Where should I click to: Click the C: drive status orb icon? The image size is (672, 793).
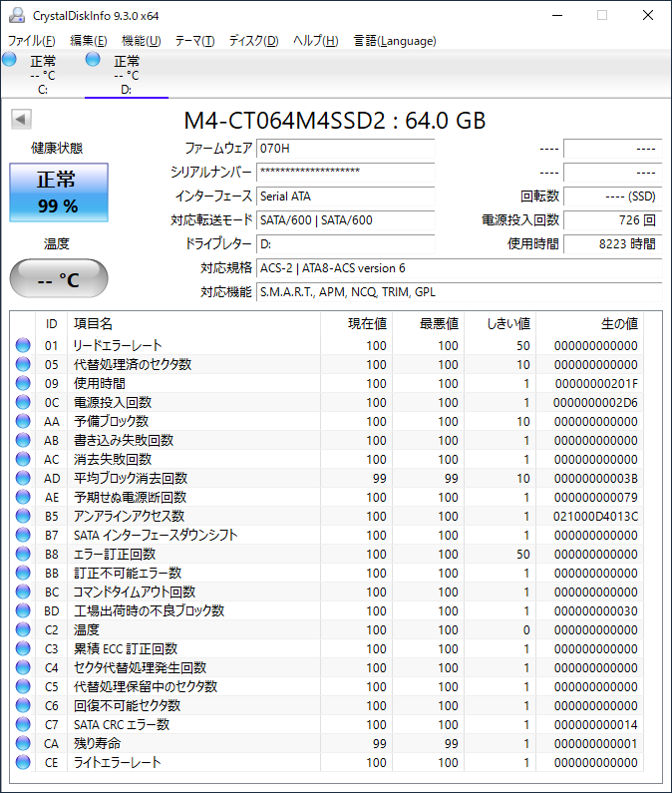point(10,61)
